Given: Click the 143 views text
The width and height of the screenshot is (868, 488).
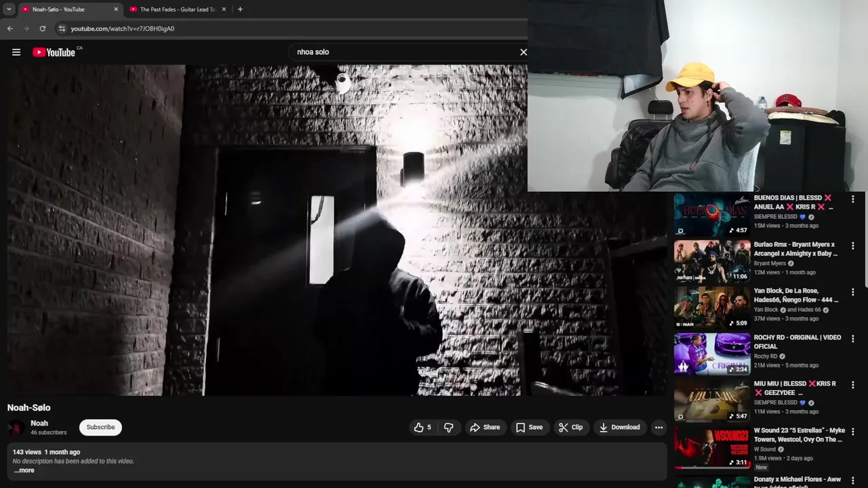Looking at the screenshot, I should [x=27, y=452].
